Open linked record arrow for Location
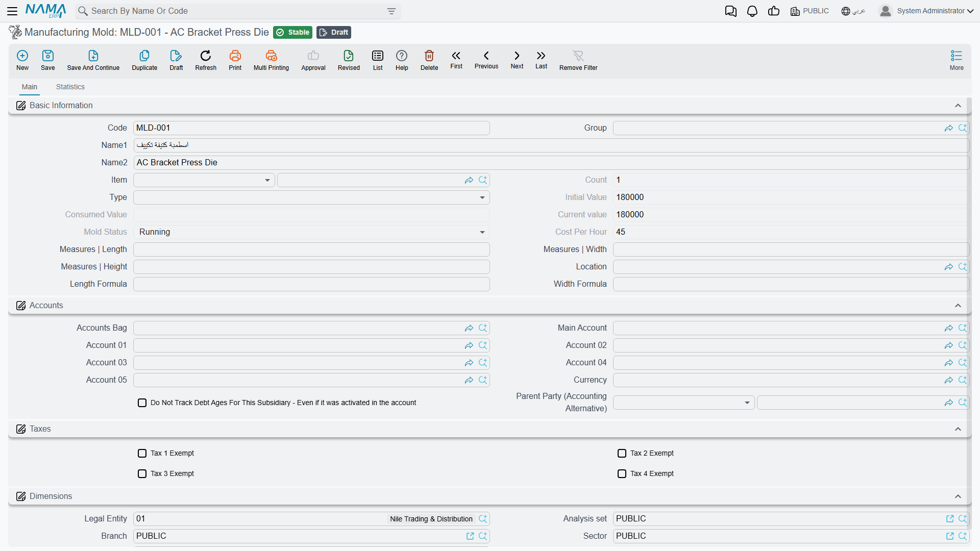Viewport: 980px width, 551px height. [x=949, y=267]
